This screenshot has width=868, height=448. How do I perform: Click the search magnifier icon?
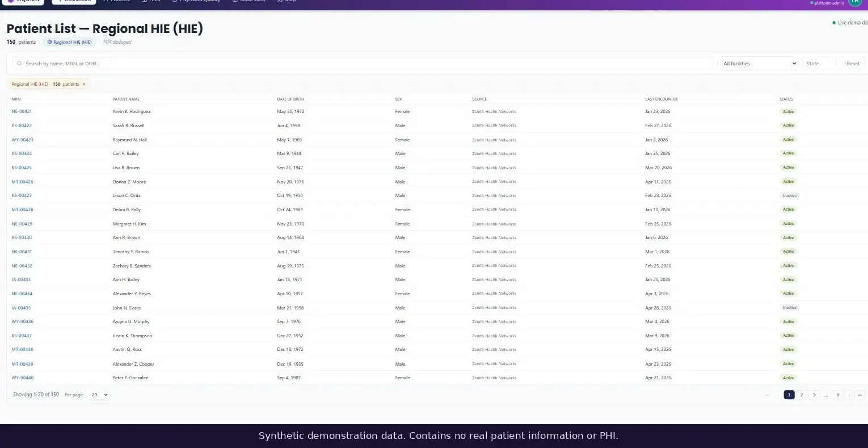tap(19, 64)
